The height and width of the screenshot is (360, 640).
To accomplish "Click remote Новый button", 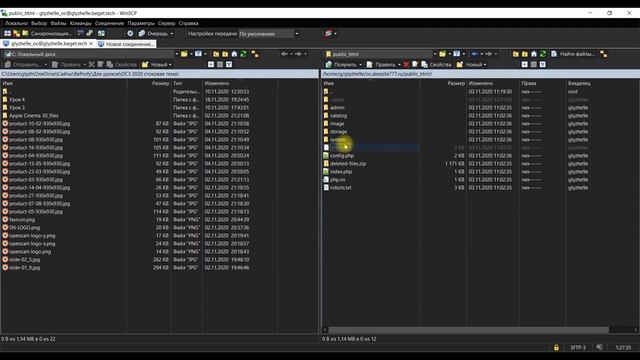I will click(469, 64).
